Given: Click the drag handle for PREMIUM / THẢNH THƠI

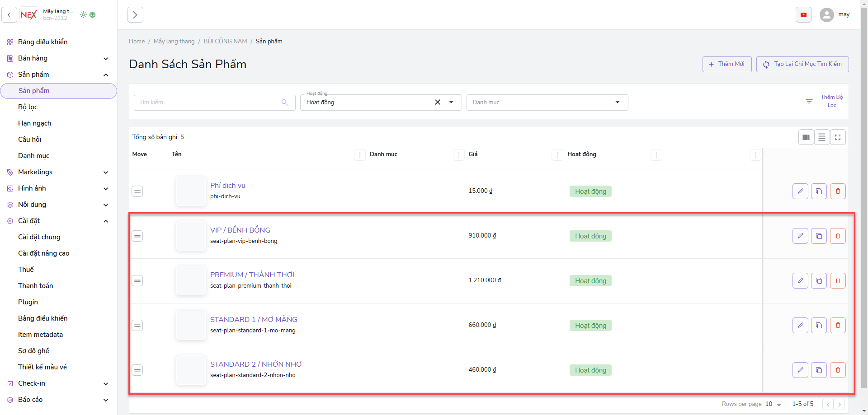Looking at the screenshot, I should click(137, 281).
